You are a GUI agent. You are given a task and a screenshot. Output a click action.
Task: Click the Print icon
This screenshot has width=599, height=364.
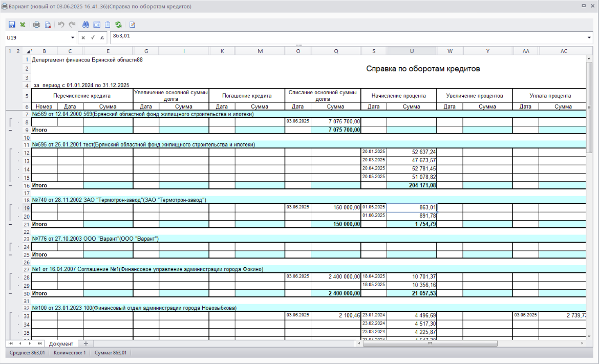point(36,25)
